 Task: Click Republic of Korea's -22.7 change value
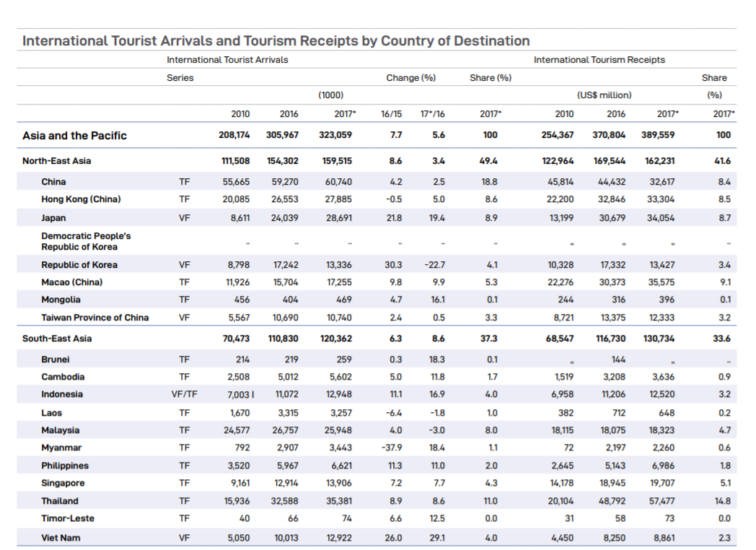point(434,265)
